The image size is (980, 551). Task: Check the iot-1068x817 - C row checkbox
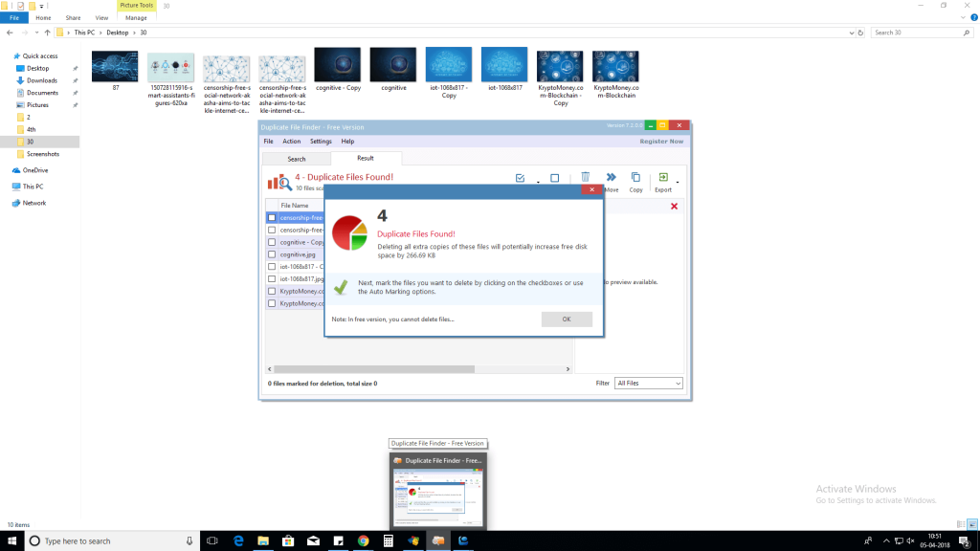coord(272,267)
